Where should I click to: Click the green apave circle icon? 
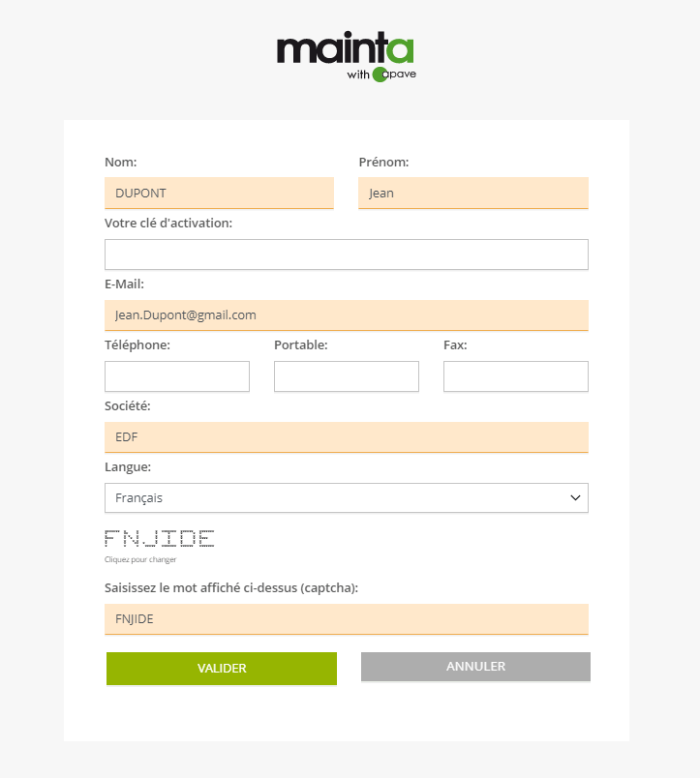pos(380,75)
